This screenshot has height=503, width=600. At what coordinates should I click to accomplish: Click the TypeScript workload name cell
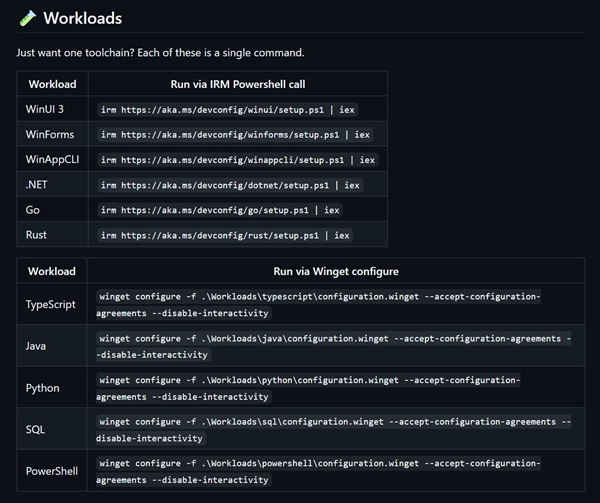pos(52,304)
